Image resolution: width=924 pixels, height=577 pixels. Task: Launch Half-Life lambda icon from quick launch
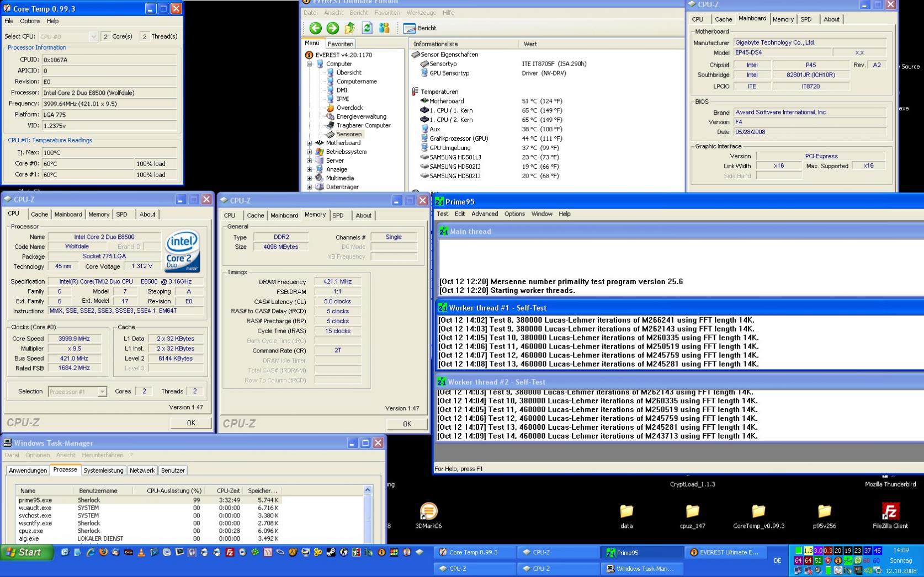tap(293, 552)
